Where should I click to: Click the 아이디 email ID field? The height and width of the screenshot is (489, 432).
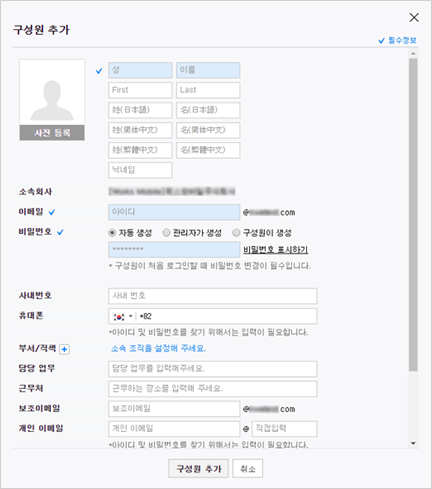click(x=174, y=212)
